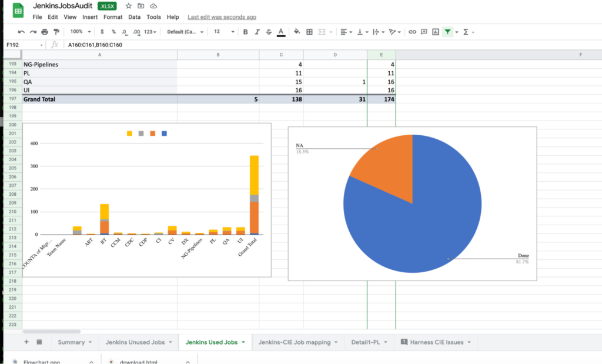Screen dimensions: 602x364
Task: Open the Tools menu
Action: (x=153, y=17)
